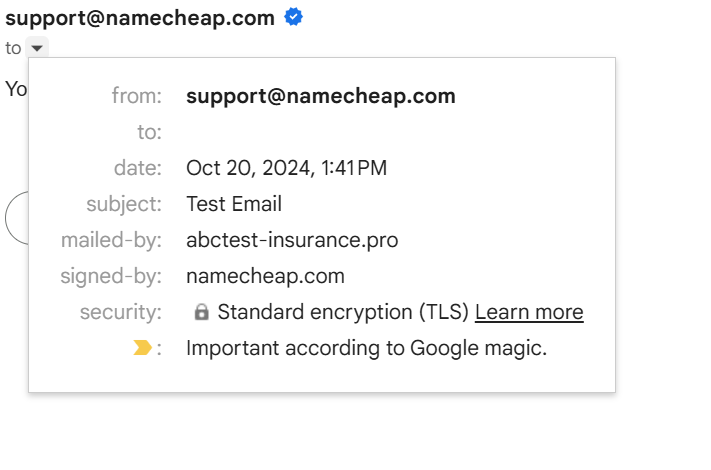Open the Learn more link
Screen dimensions: 711x470
tap(529, 312)
